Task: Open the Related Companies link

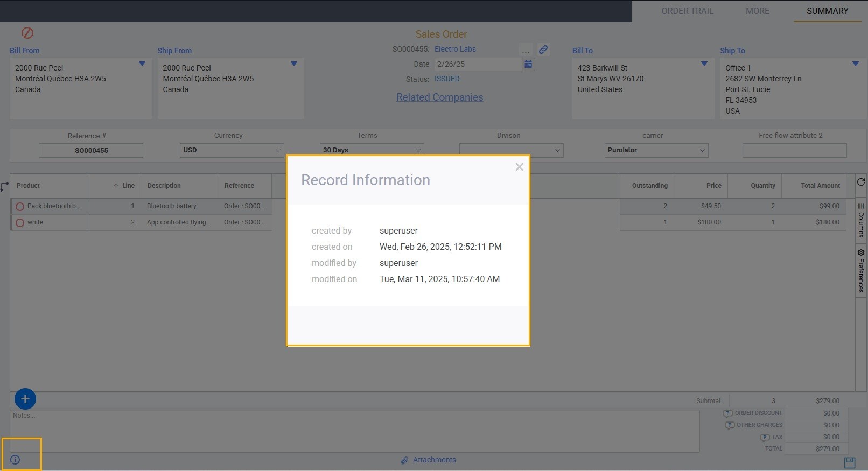Action: (440, 97)
